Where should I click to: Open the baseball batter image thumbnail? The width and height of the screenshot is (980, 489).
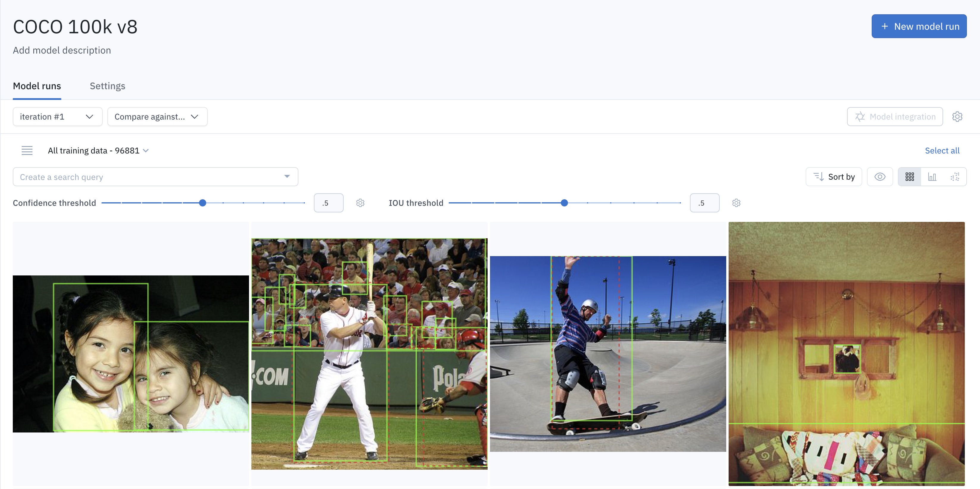click(x=370, y=354)
